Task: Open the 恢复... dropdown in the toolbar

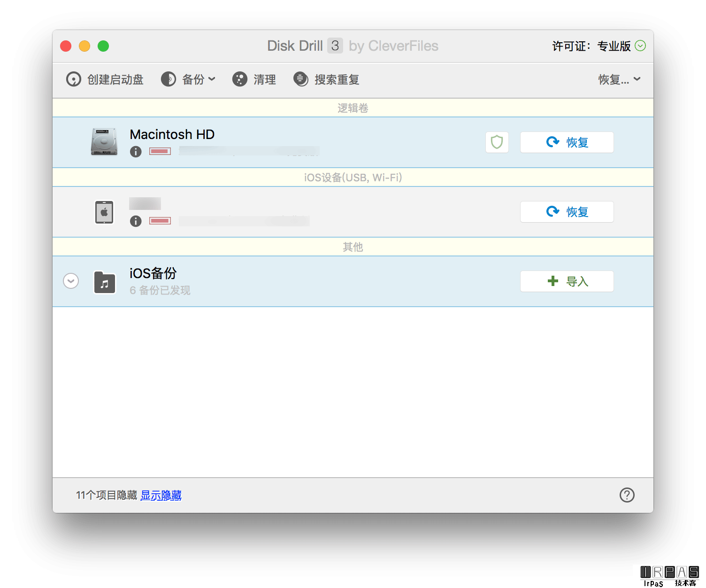Action: tap(619, 79)
